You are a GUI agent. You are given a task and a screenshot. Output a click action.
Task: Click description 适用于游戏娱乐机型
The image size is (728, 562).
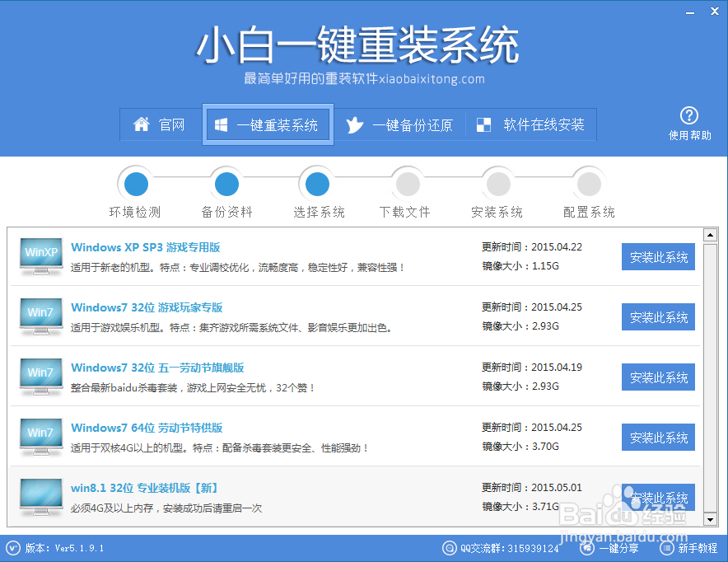(231, 328)
